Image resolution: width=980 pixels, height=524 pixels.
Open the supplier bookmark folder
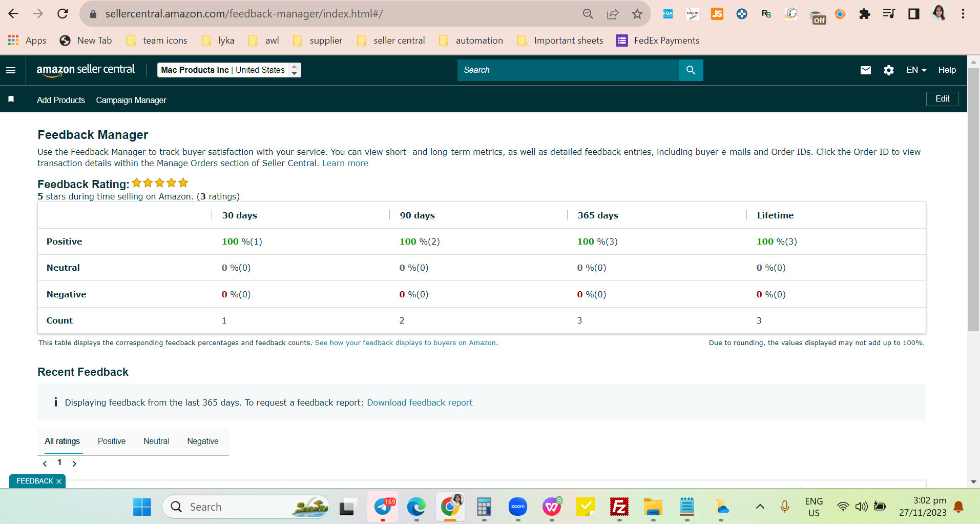[x=318, y=41]
